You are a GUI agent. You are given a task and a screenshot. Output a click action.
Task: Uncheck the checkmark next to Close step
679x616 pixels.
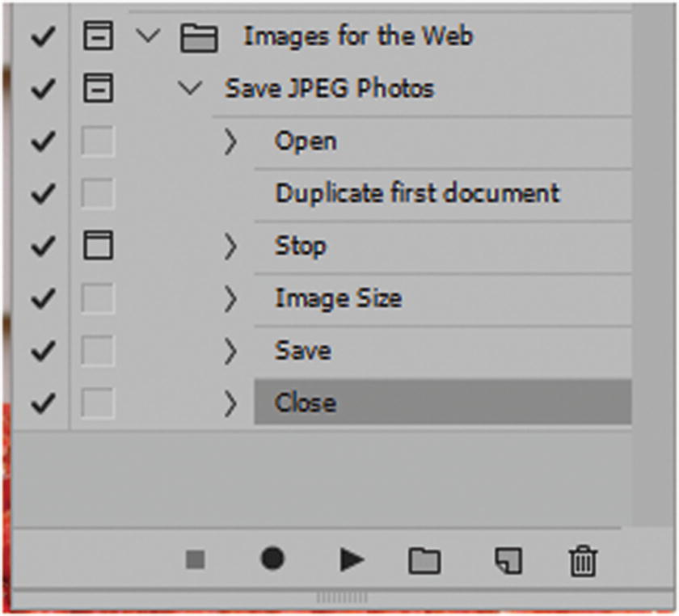[42, 403]
